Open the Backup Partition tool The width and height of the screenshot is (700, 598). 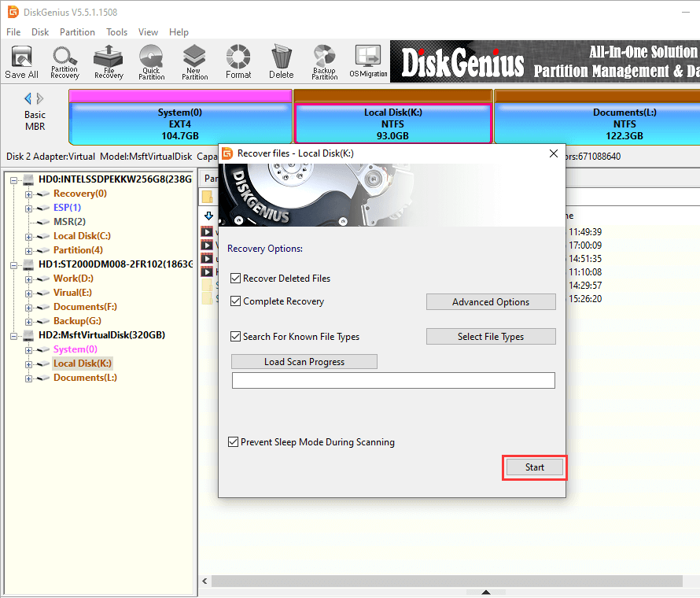324,62
